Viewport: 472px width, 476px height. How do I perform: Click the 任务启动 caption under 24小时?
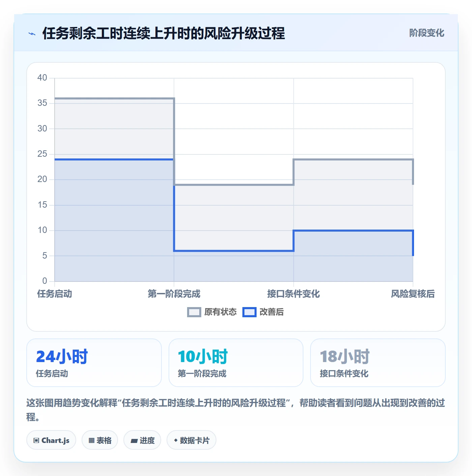coord(52,374)
